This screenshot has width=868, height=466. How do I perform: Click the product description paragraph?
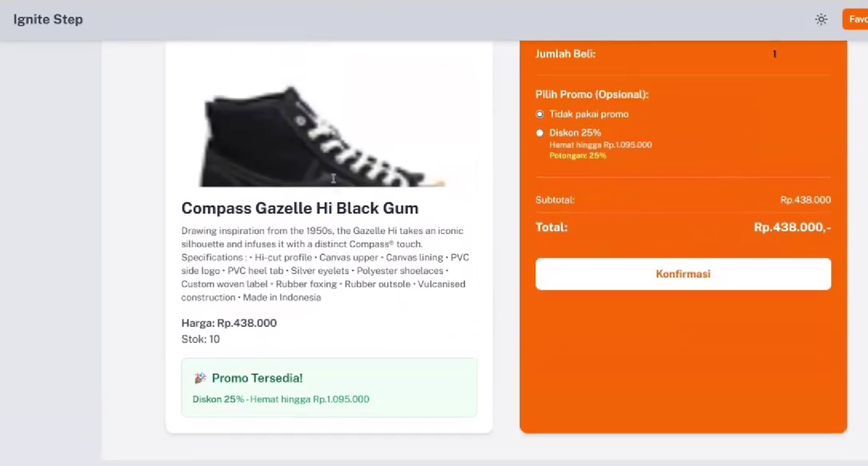click(325, 264)
